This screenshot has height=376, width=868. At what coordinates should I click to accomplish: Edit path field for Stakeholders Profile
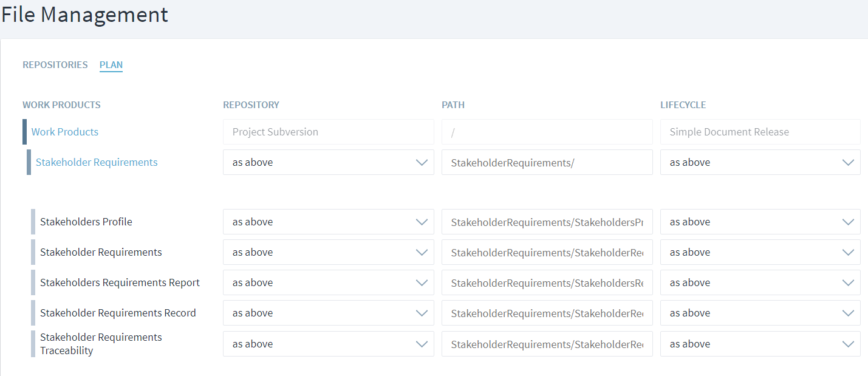tap(547, 222)
